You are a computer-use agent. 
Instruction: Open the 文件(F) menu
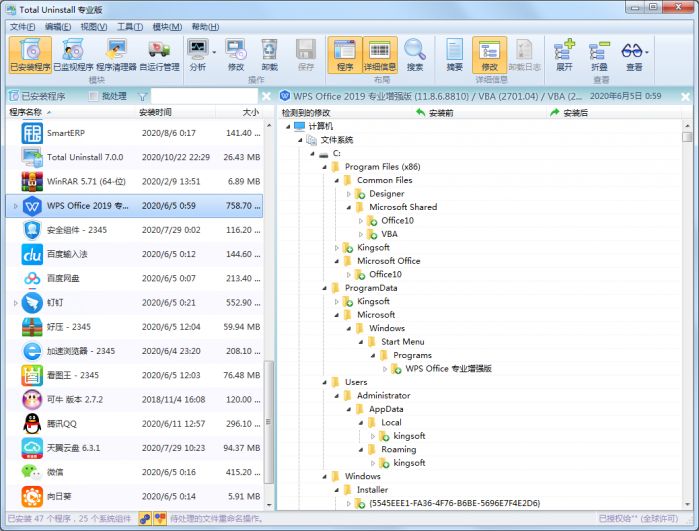tap(22, 27)
